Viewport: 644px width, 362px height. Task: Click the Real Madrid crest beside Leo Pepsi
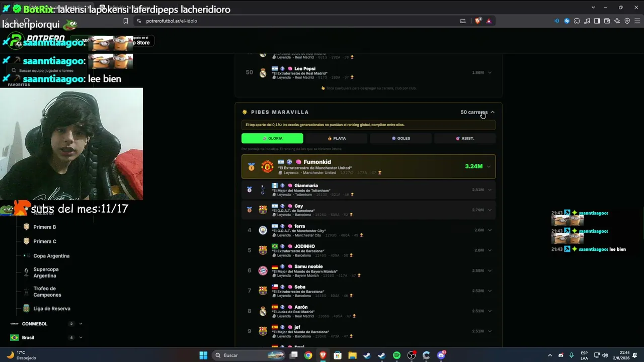(263, 72)
